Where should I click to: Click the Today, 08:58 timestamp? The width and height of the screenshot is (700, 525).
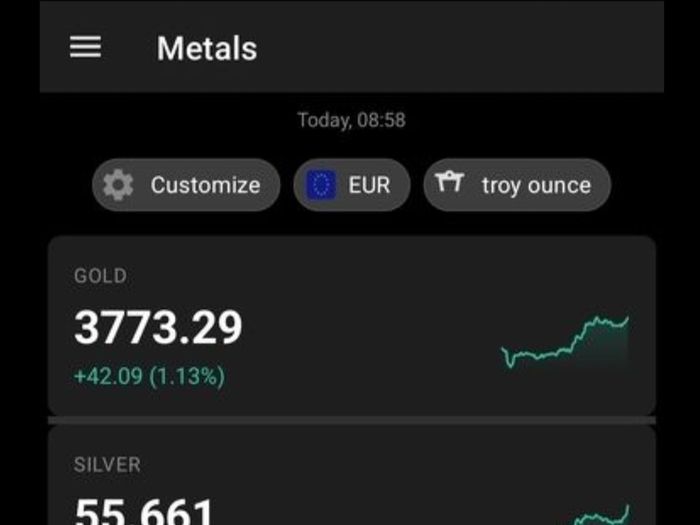(352, 120)
